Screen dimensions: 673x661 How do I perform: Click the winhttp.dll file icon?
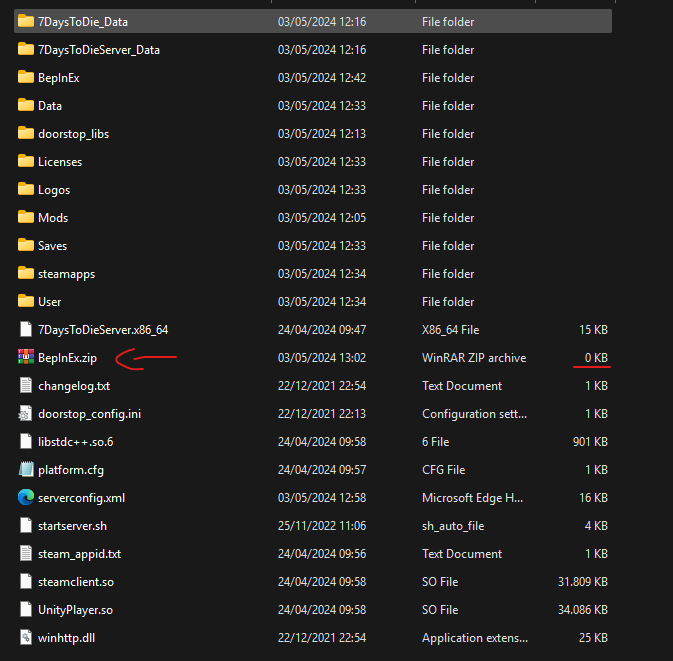click(26, 637)
